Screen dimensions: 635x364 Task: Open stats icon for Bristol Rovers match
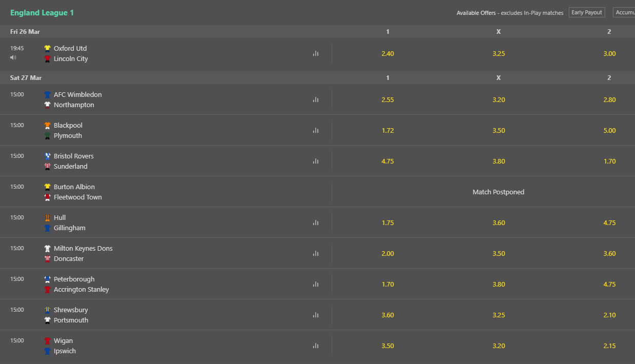[x=316, y=161]
